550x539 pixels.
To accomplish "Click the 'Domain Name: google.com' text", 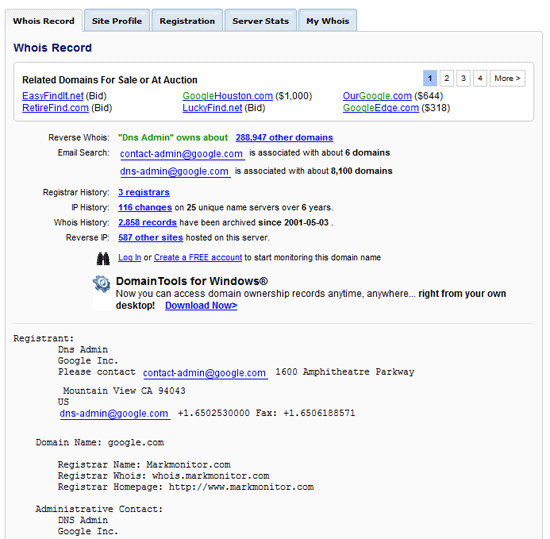I will click(100, 443).
